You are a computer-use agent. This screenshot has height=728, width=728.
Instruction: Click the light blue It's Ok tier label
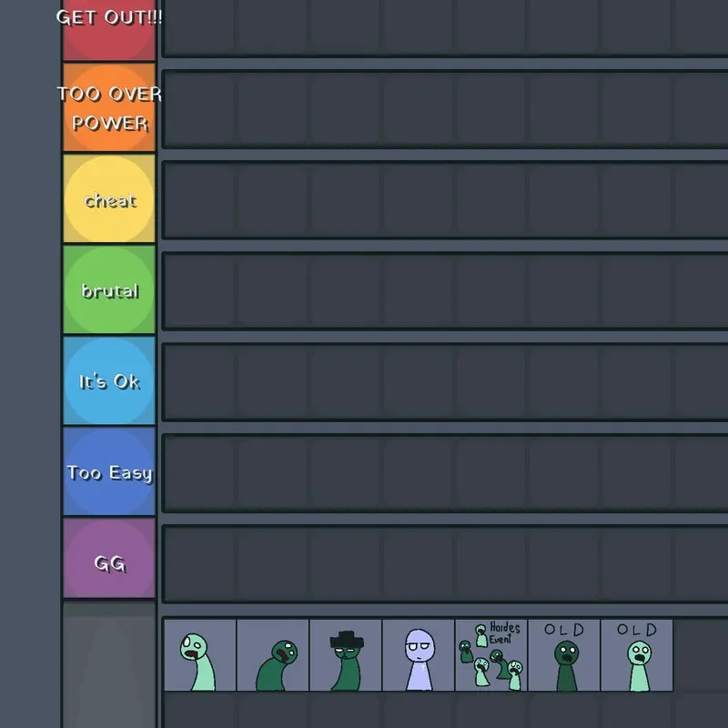coord(109,380)
